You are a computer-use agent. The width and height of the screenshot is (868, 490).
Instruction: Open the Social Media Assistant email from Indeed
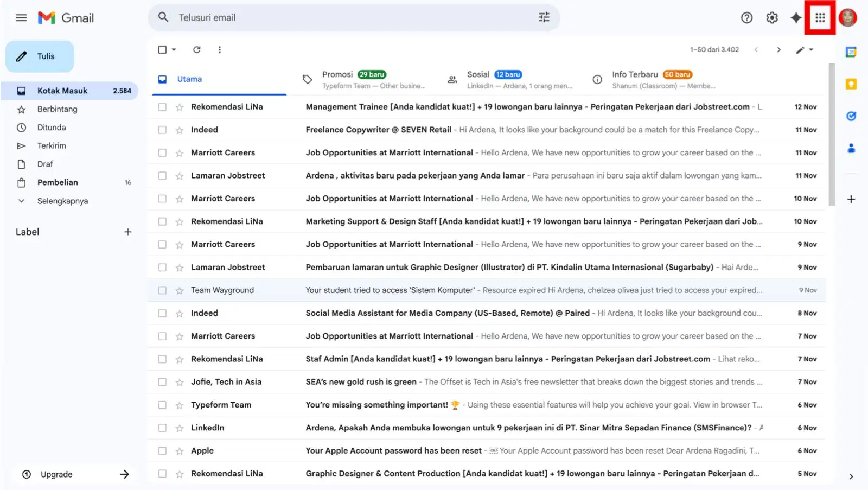click(487, 313)
